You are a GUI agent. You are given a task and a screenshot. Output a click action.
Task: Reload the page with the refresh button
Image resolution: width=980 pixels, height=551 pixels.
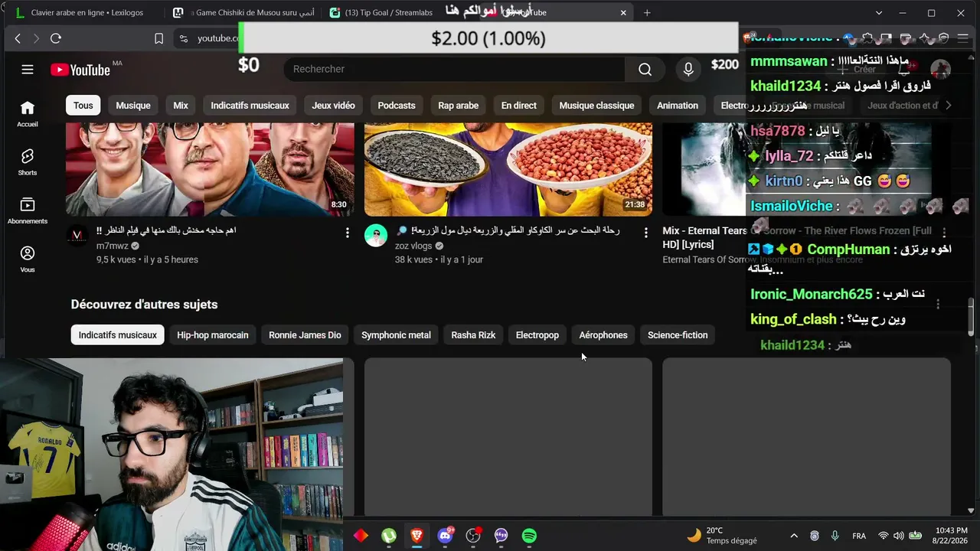point(55,38)
